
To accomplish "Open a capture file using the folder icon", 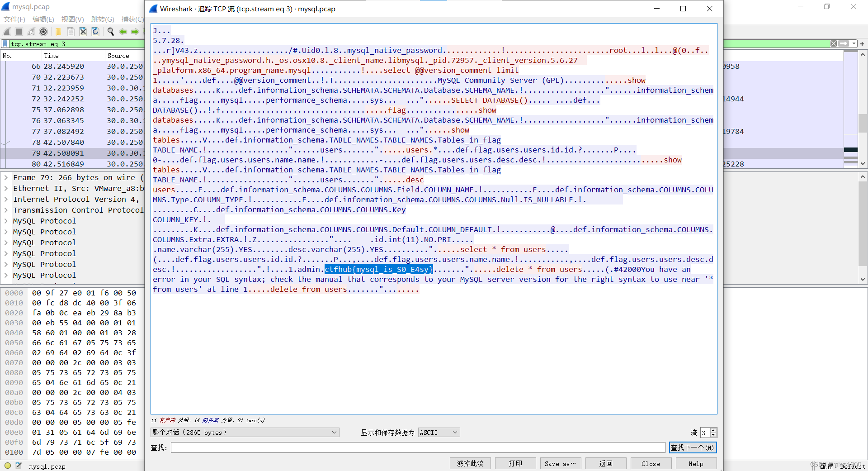I will coord(58,32).
